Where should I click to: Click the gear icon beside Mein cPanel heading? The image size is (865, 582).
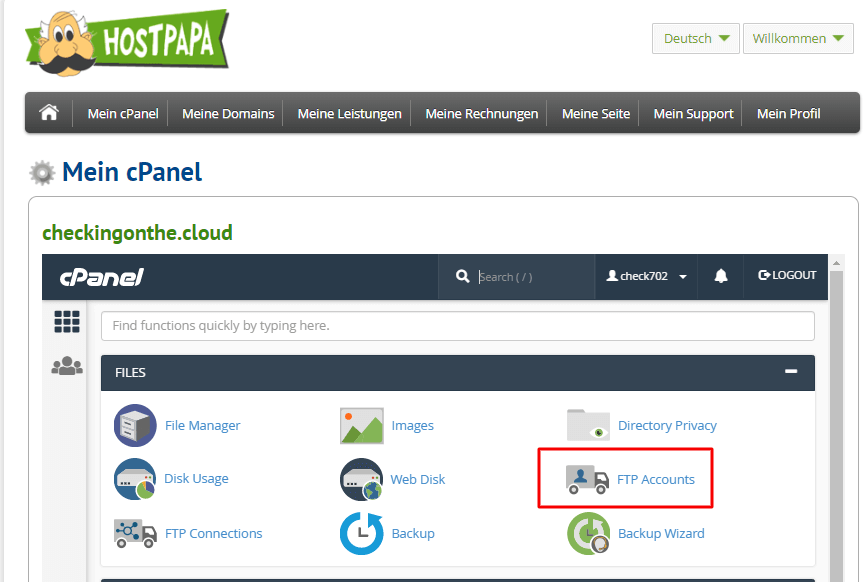coord(42,173)
